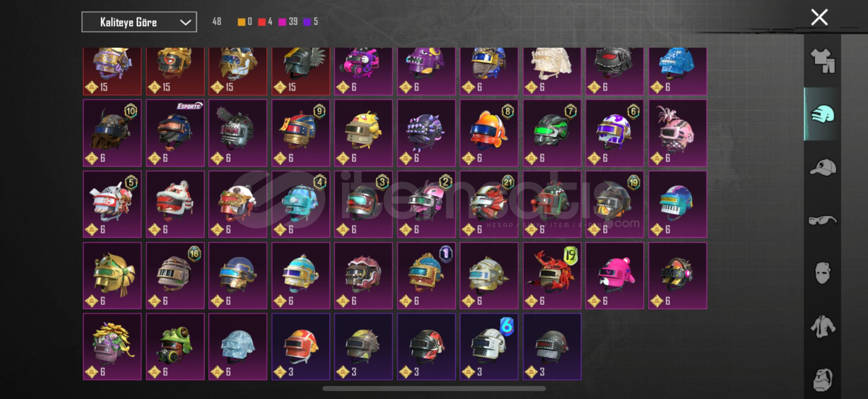
Task: Filter by the purple quality swatch
Action: tap(307, 22)
